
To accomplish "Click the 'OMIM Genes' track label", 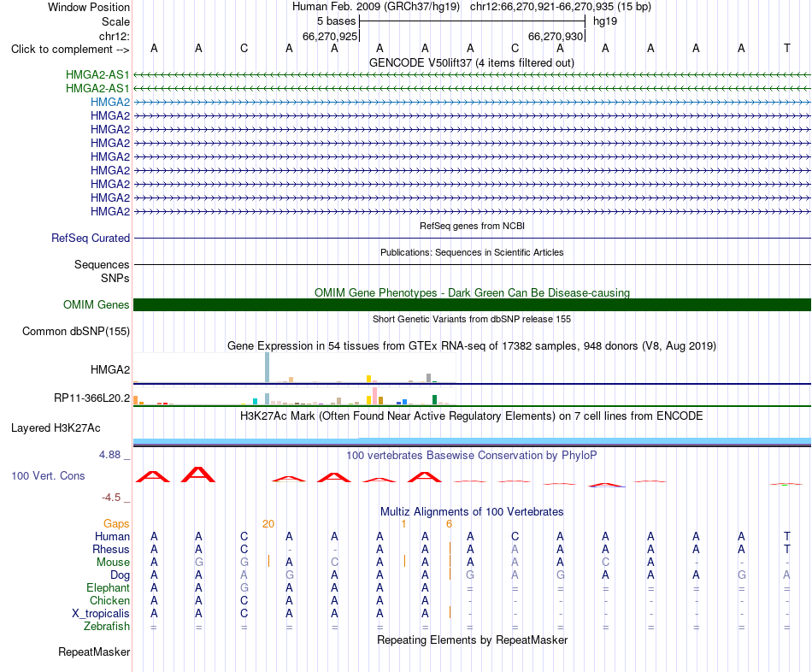I will (x=97, y=304).
